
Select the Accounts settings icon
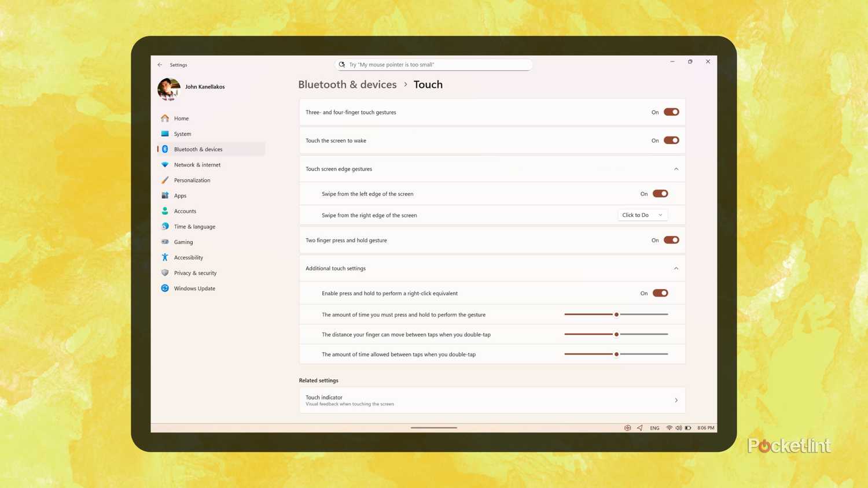pyautogui.click(x=165, y=210)
